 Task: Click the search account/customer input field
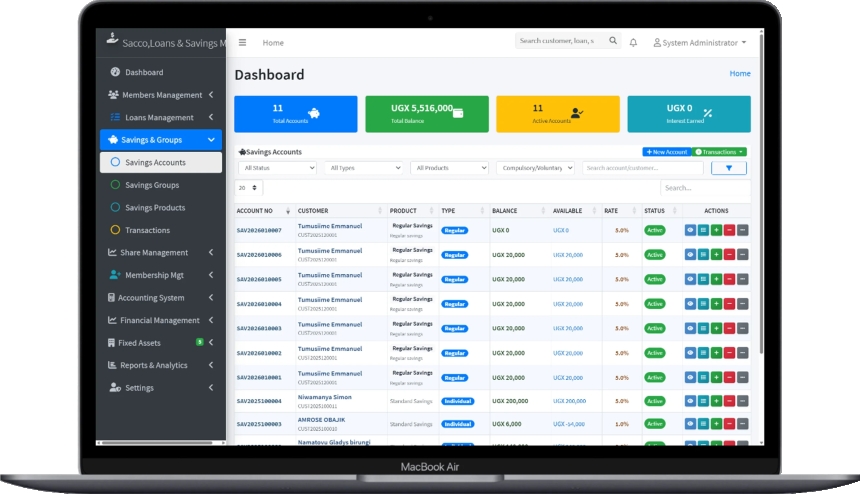click(x=642, y=169)
